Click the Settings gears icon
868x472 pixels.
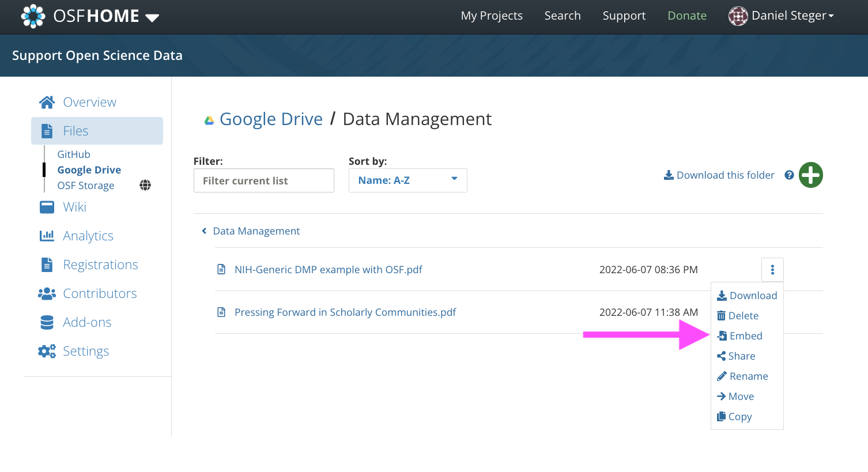47,351
